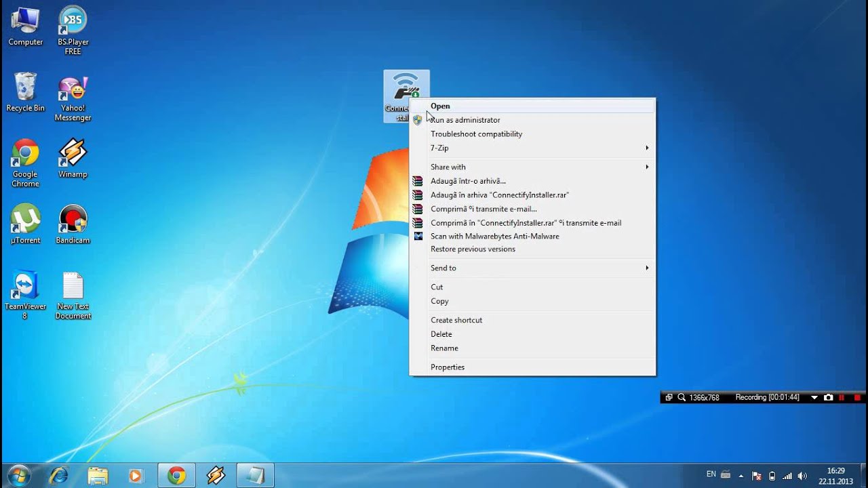The image size is (868, 488).
Task: Choose Restore previous versions
Action: point(532,249)
